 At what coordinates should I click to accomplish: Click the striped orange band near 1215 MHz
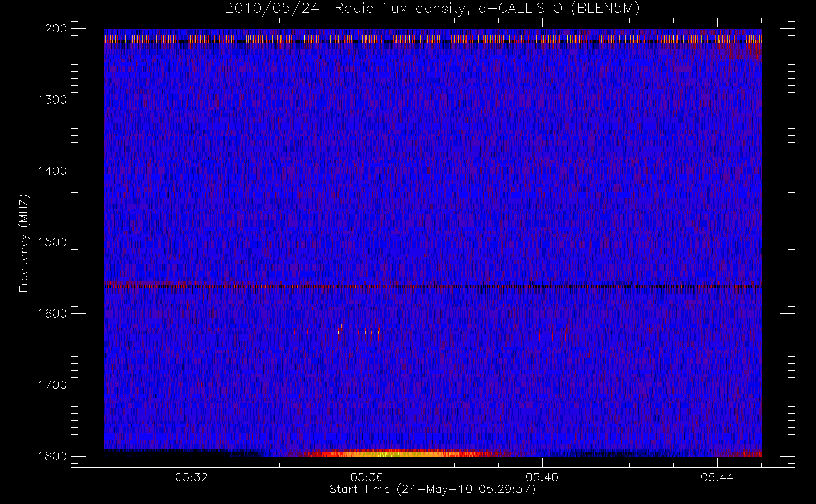pyautogui.click(x=433, y=38)
